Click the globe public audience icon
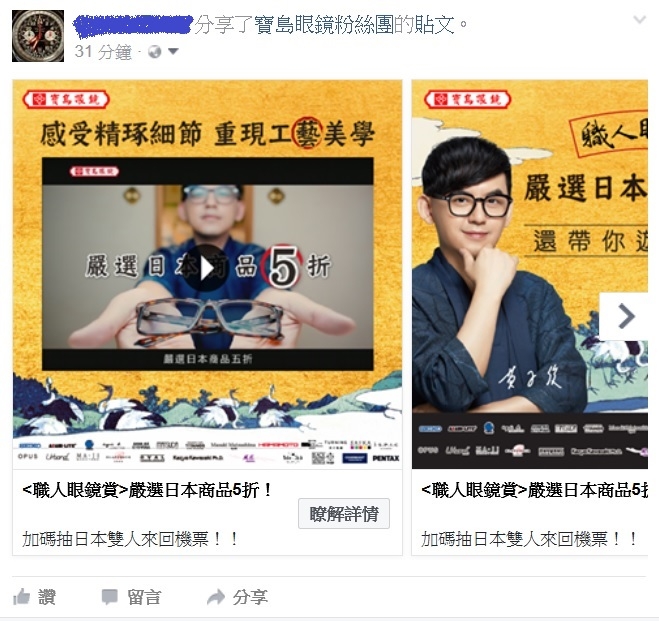 point(155,52)
